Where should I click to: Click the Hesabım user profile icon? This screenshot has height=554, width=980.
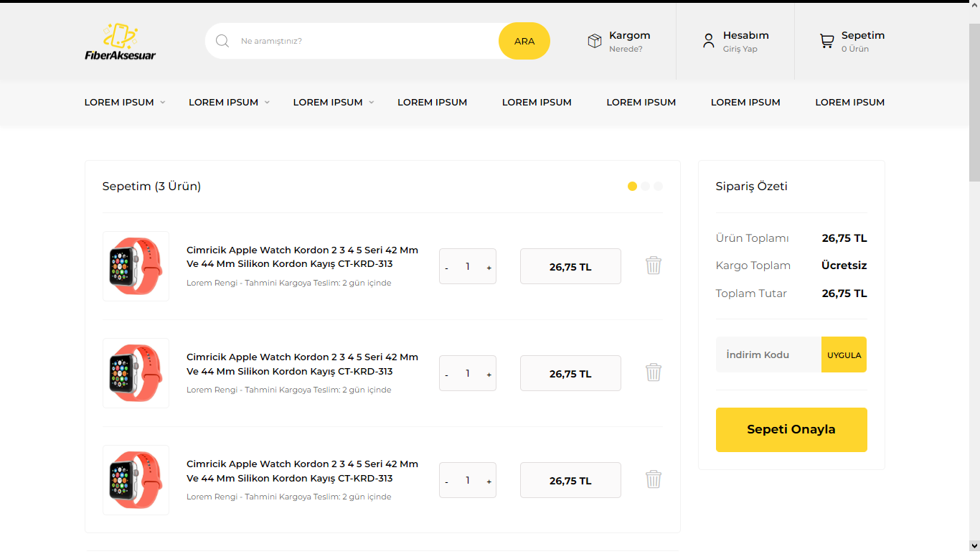click(709, 41)
